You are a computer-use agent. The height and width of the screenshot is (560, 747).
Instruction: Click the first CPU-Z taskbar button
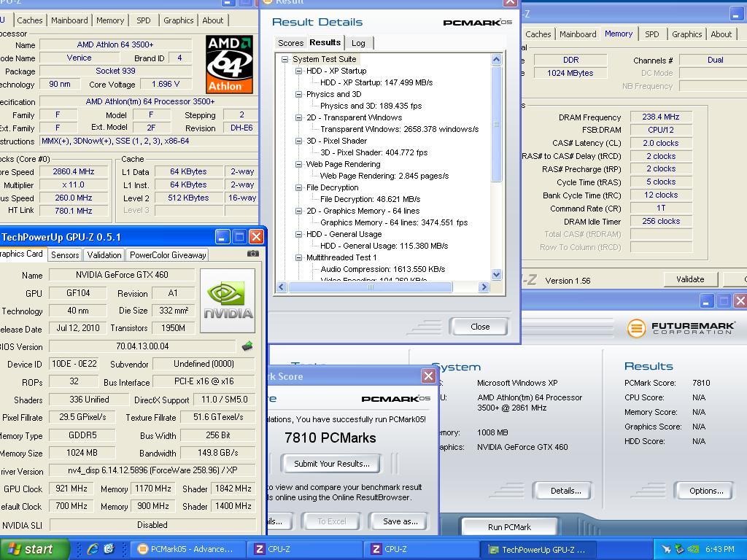[x=305, y=549]
